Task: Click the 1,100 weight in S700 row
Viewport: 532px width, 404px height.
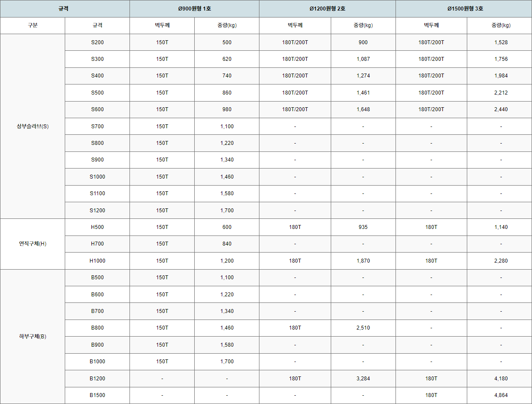Action: point(227,126)
